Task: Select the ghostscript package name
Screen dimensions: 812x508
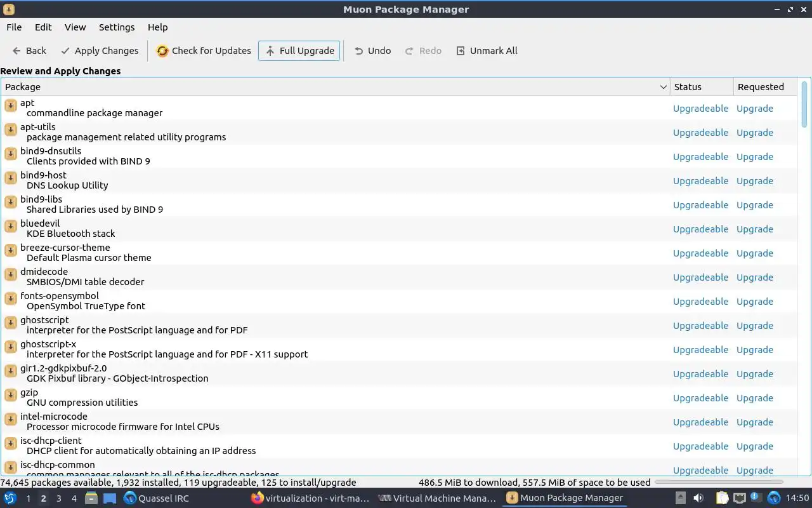Action: [x=44, y=320]
